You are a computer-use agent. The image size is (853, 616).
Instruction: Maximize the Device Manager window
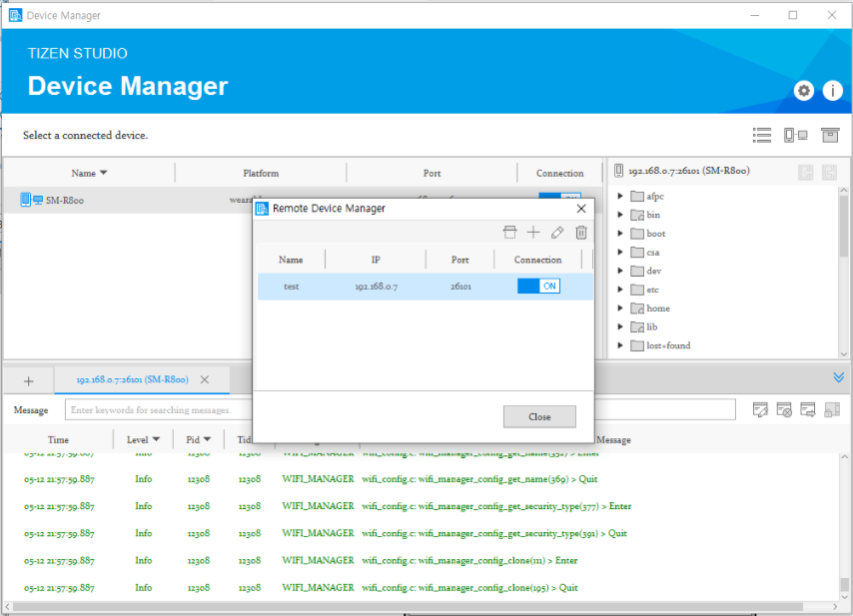point(793,15)
